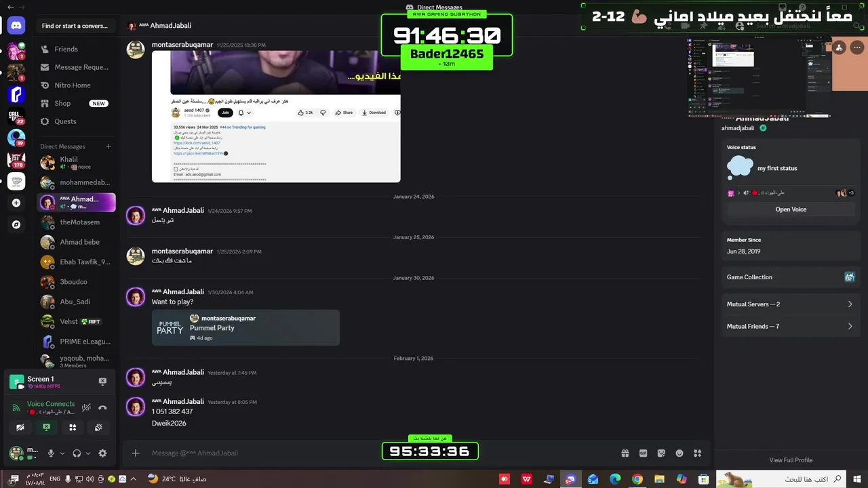Open Google Chrome from taskbar

637,479
